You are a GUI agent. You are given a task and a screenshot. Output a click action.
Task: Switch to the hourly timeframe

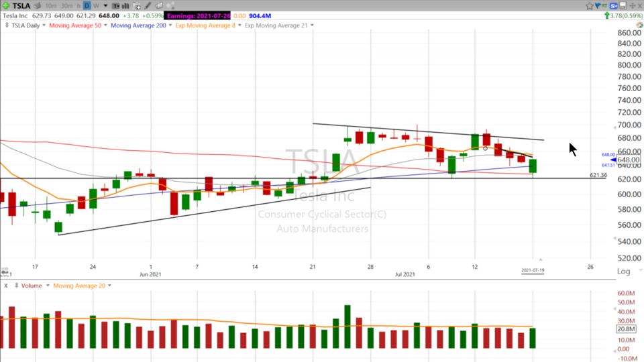[78, 6]
